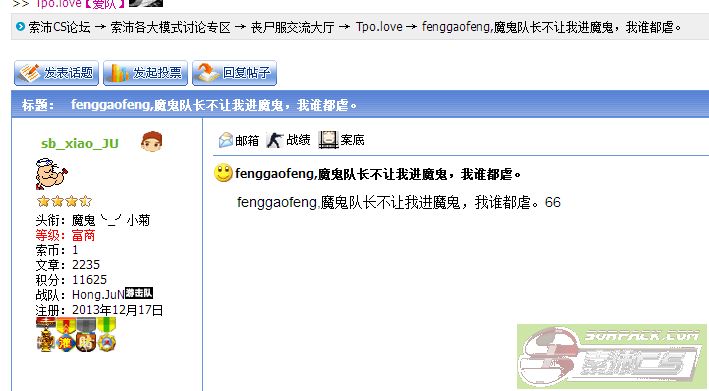Go to 索沛CS论坛 breadcrumb link
Viewport: 709px width, 391px height.
tap(60, 27)
